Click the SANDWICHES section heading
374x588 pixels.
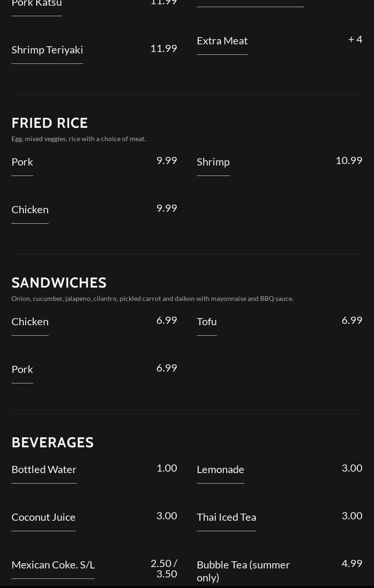(x=59, y=282)
